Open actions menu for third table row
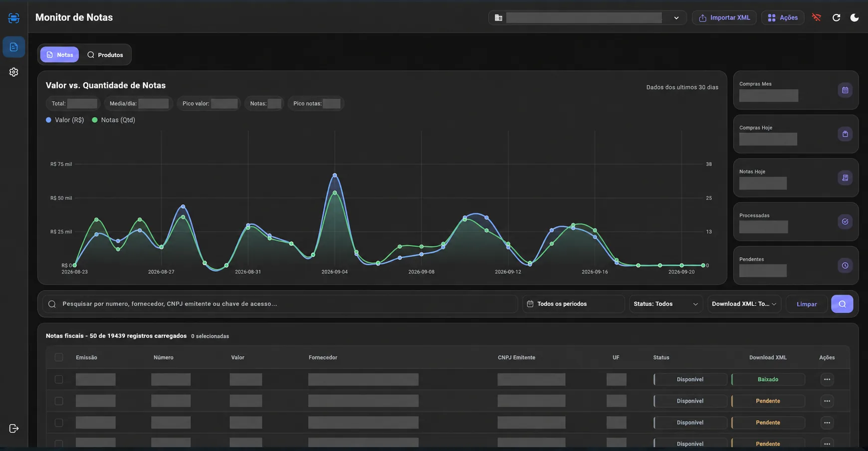Screen dimensions: 868x451 (827, 423)
